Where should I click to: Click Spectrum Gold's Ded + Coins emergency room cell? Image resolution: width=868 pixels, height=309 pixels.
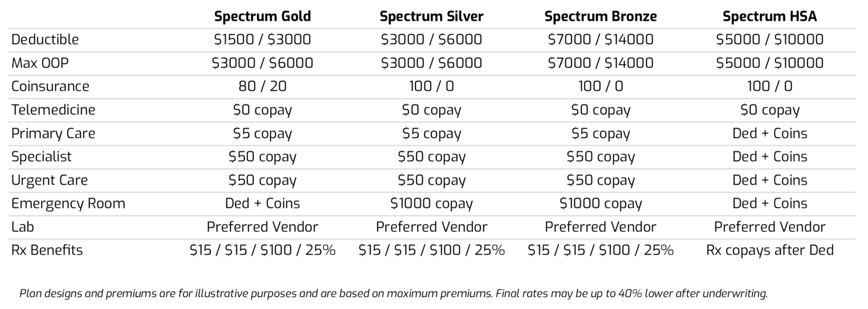tap(262, 204)
